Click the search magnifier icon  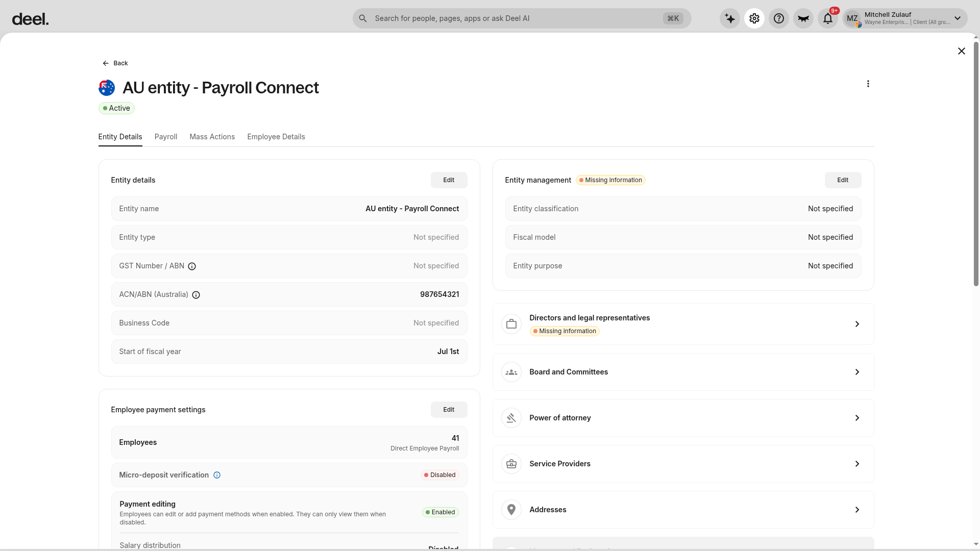coord(363,18)
